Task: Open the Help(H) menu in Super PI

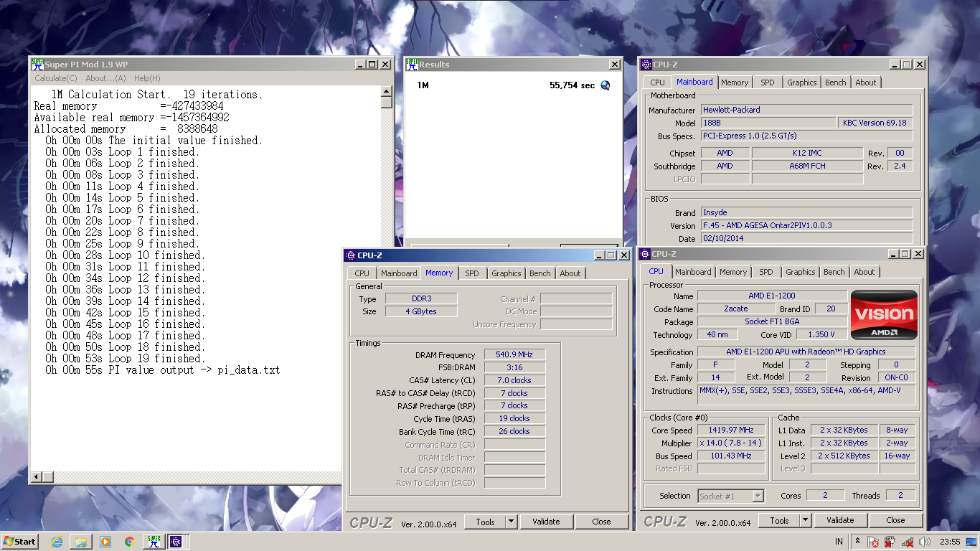Action: point(147,78)
